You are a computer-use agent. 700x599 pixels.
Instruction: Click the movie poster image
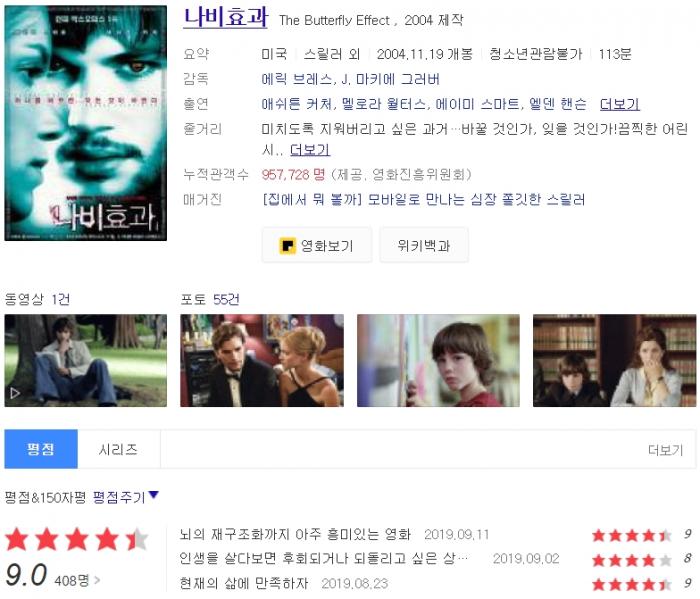[86, 123]
